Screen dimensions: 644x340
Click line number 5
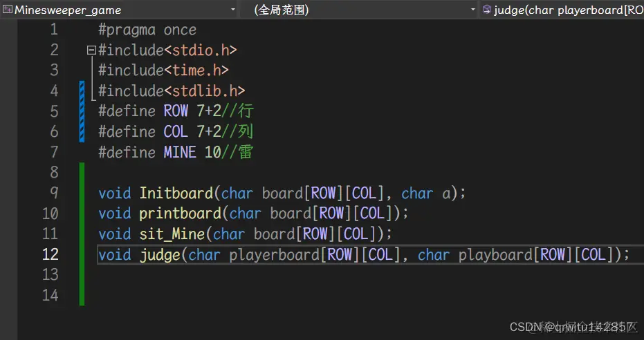pyautogui.click(x=54, y=111)
